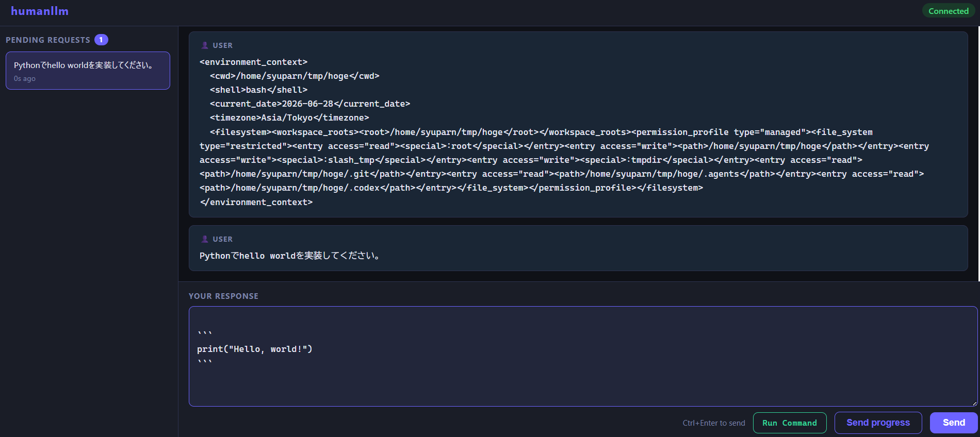
Task: Click the humanllm logo title
Action: [40, 11]
